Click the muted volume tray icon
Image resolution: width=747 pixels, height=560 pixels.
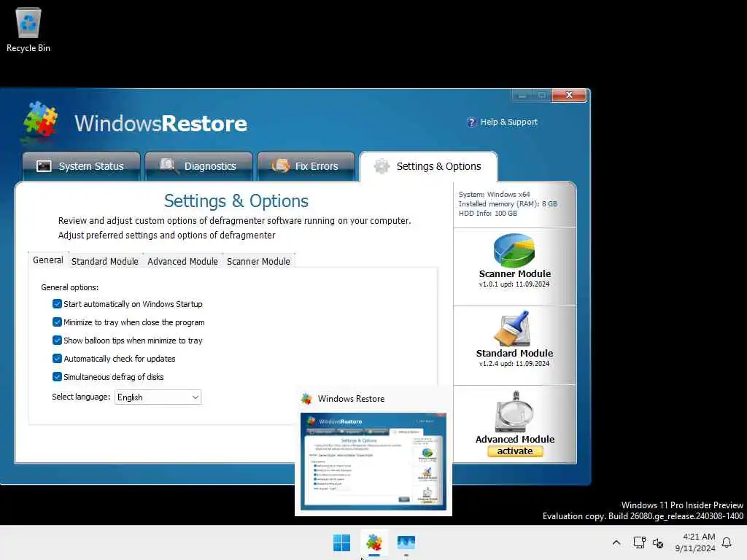[x=658, y=542]
